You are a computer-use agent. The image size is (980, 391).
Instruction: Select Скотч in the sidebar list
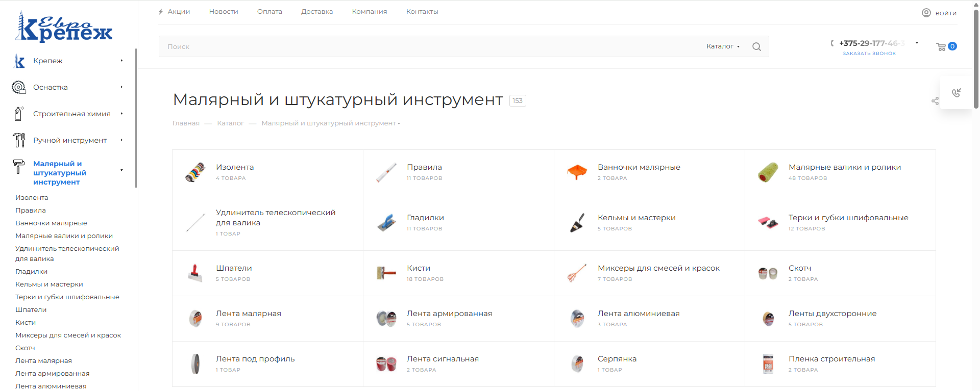pos(25,348)
